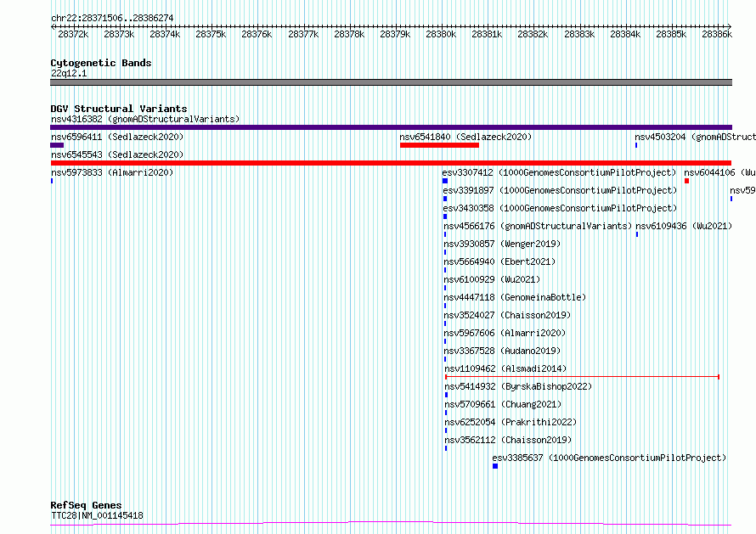Open the nsv6541840 Sedlazeck2020 variant label
The width and height of the screenshot is (756, 534).
(x=465, y=137)
